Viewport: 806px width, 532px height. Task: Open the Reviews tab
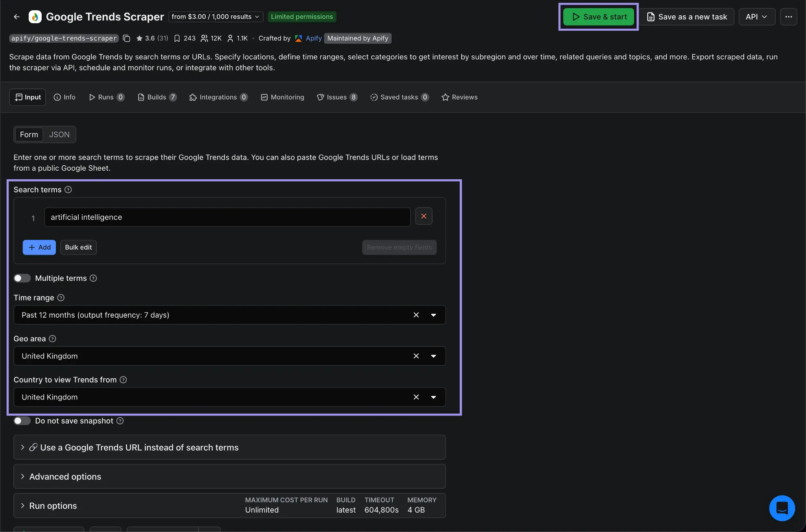point(459,97)
